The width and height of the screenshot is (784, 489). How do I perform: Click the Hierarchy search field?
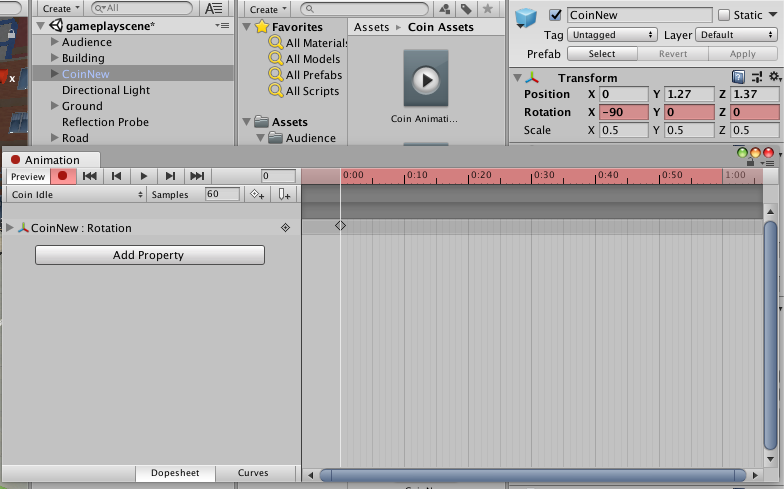(142, 8)
